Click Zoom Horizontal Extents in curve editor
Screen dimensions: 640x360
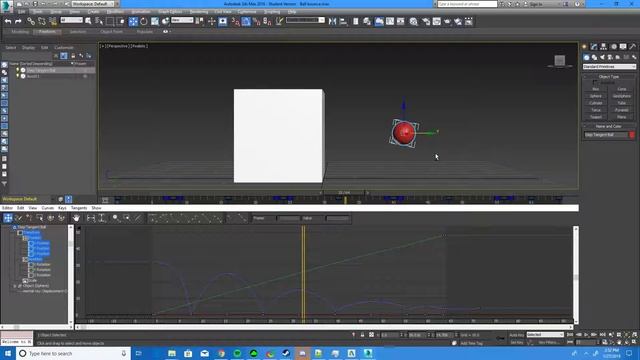91,218
